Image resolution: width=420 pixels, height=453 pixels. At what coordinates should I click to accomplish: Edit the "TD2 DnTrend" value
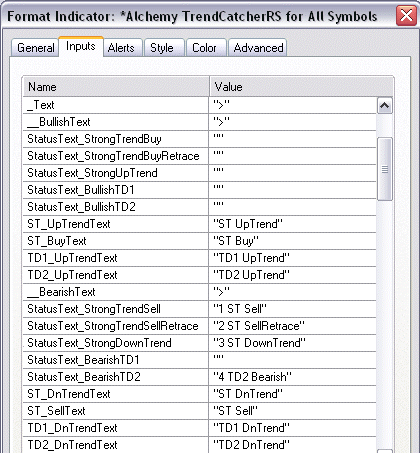(x=293, y=445)
